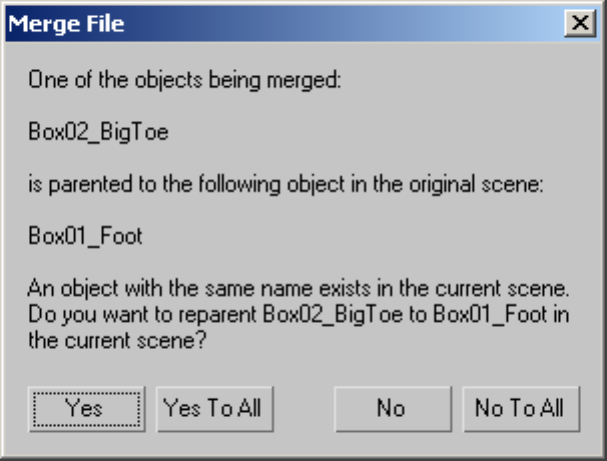Choose Yes To All for reparenting
The image size is (607, 461).
point(215,408)
